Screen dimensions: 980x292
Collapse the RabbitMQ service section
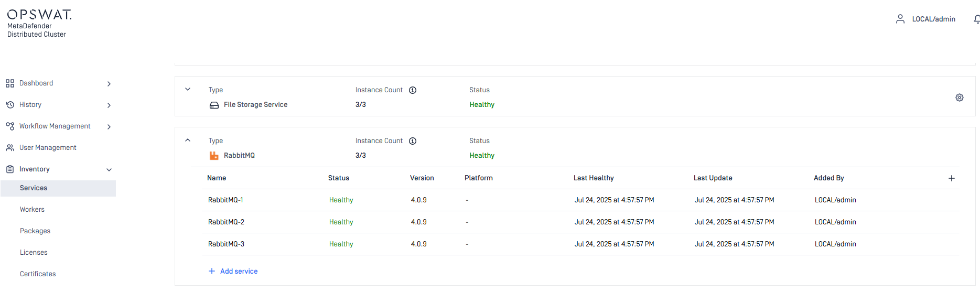(x=188, y=140)
